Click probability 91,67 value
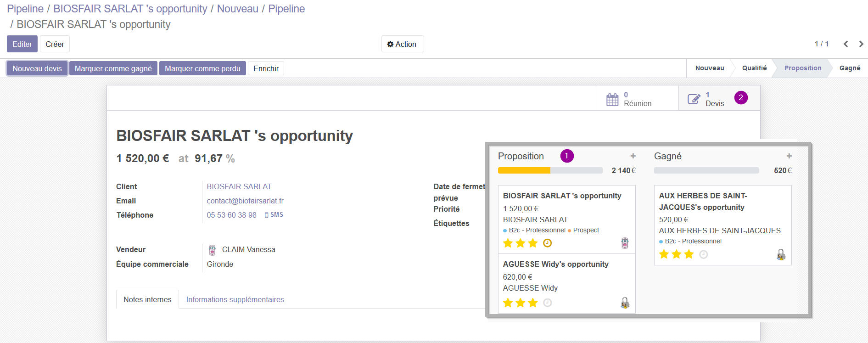The width and height of the screenshot is (868, 343). click(x=208, y=158)
